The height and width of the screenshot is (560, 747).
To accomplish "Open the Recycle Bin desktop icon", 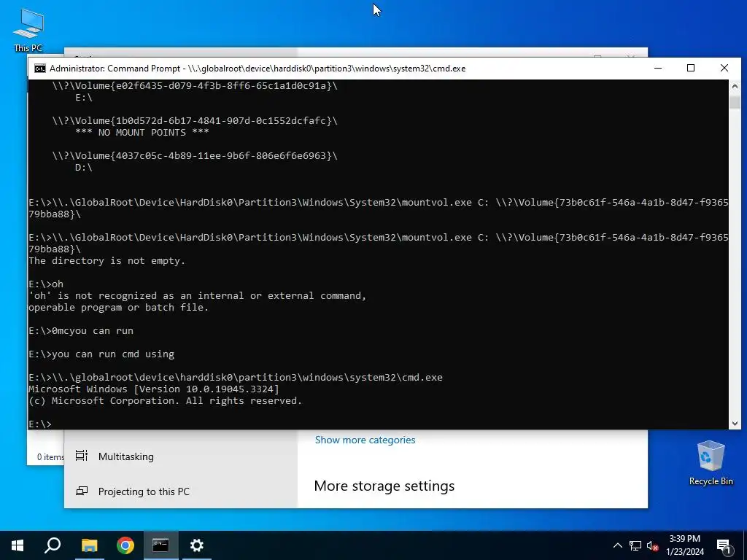I will 711,463.
